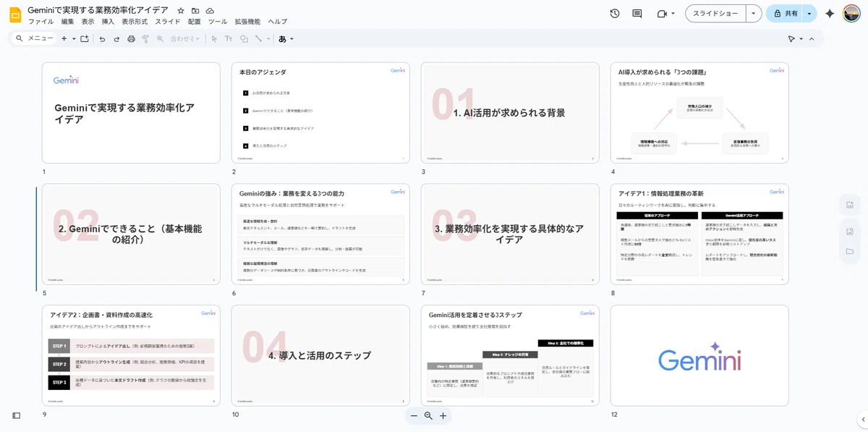Click the new slide plus button
This screenshot has height=432, width=868.
point(64,38)
